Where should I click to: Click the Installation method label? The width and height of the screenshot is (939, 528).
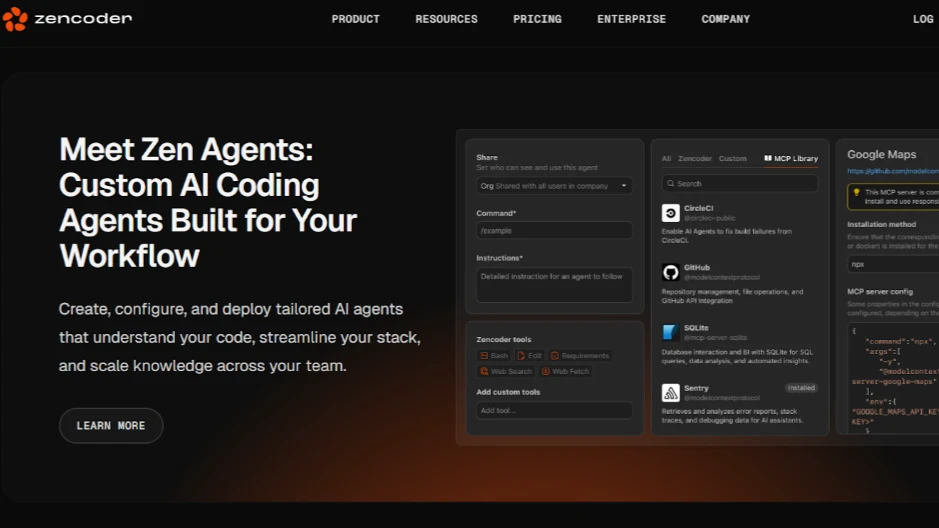pos(882,224)
